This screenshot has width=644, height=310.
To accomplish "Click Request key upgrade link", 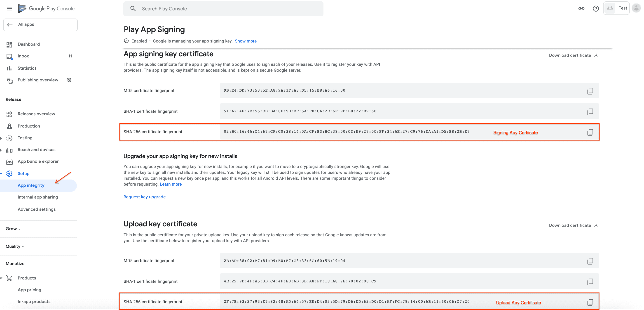I will coord(145,196).
